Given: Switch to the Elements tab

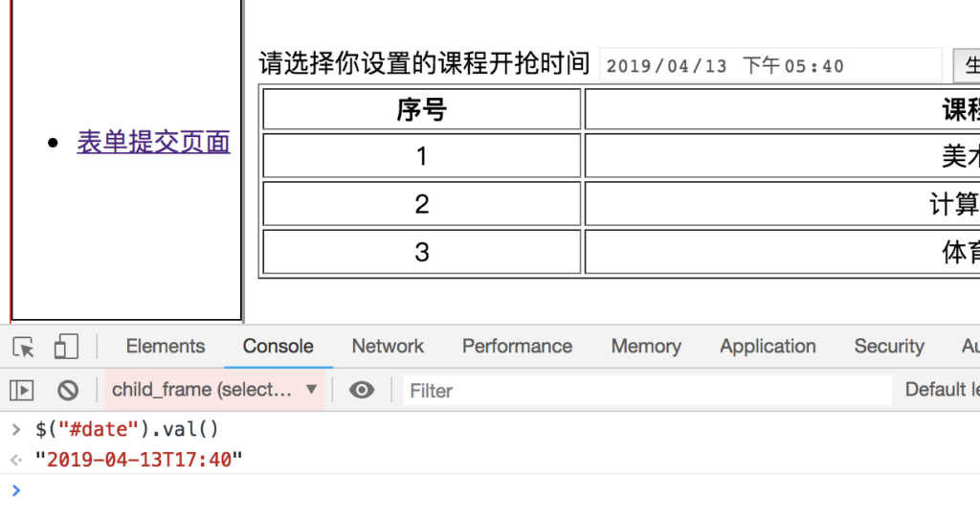Looking at the screenshot, I should pyautogui.click(x=165, y=347).
